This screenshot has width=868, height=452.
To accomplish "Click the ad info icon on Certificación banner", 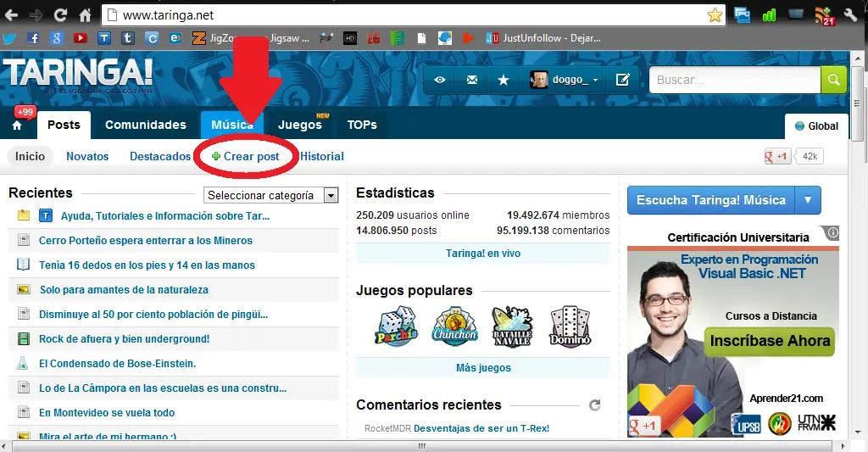I will coord(832,232).
